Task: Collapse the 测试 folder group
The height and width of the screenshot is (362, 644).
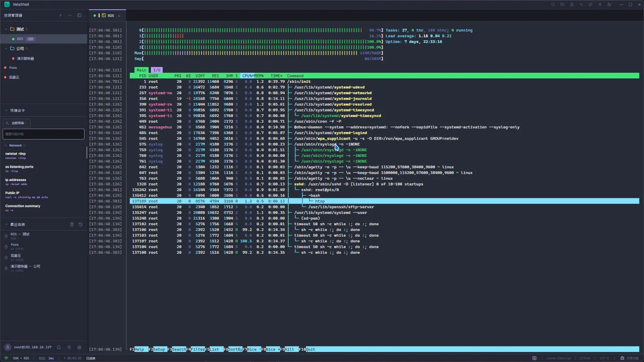Action: coord(6,29)
